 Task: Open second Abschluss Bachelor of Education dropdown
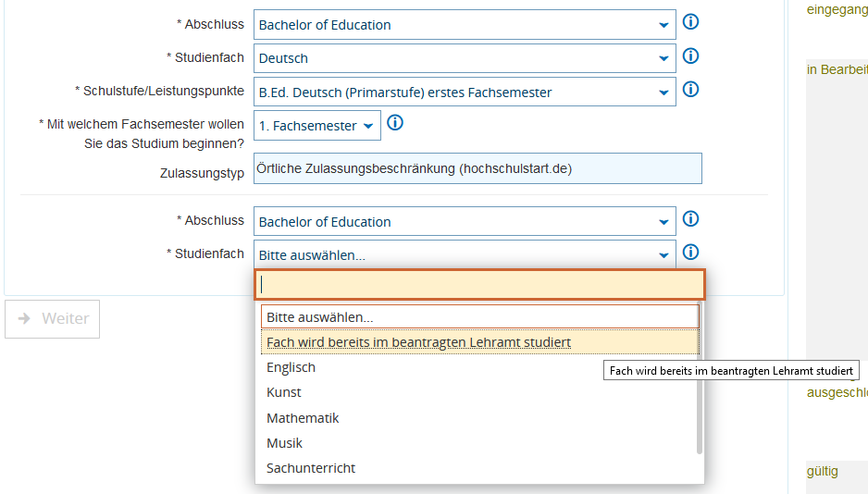[x=465, y=222]
